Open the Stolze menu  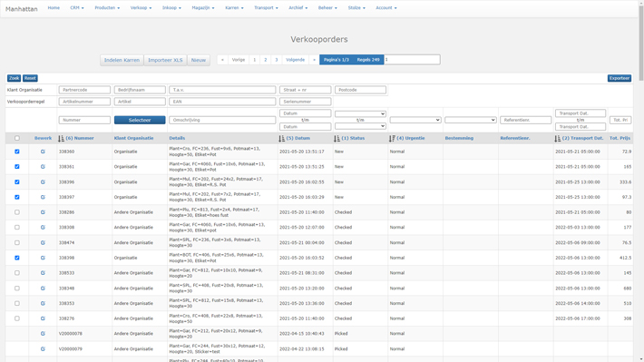(x=356, y=8)
